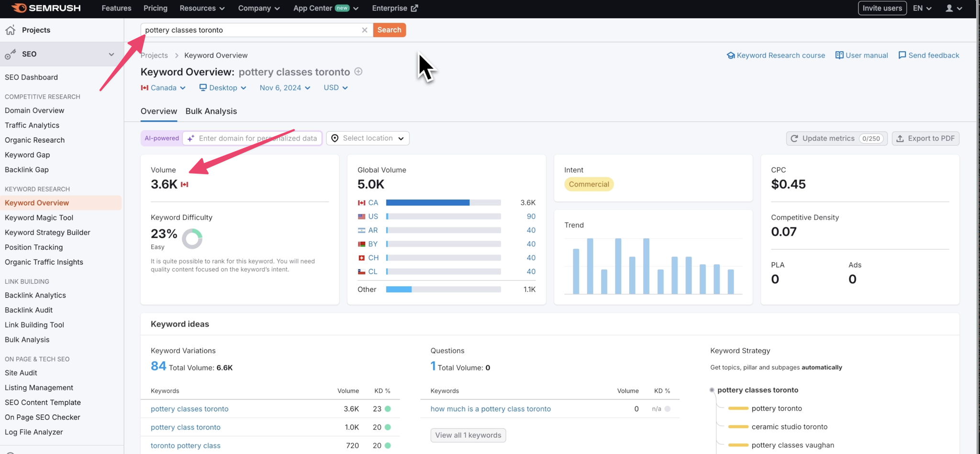
Task: Click the Commercial intent badge
Action: point(589,185)
